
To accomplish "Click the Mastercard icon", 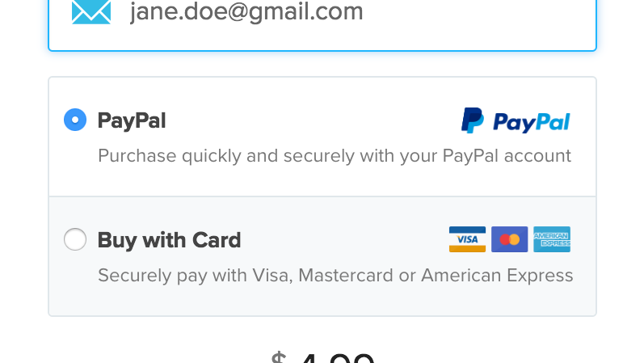I will click(x=509, y=239).
